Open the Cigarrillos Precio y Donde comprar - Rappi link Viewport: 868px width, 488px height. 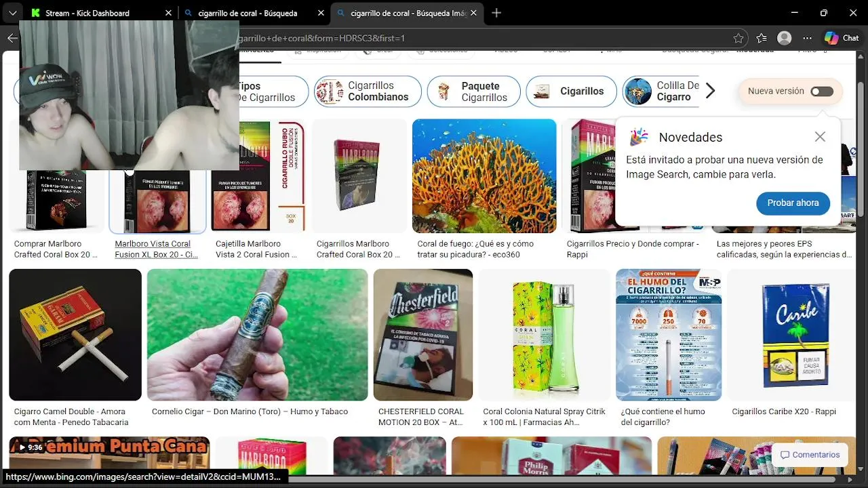coord(633,249)
